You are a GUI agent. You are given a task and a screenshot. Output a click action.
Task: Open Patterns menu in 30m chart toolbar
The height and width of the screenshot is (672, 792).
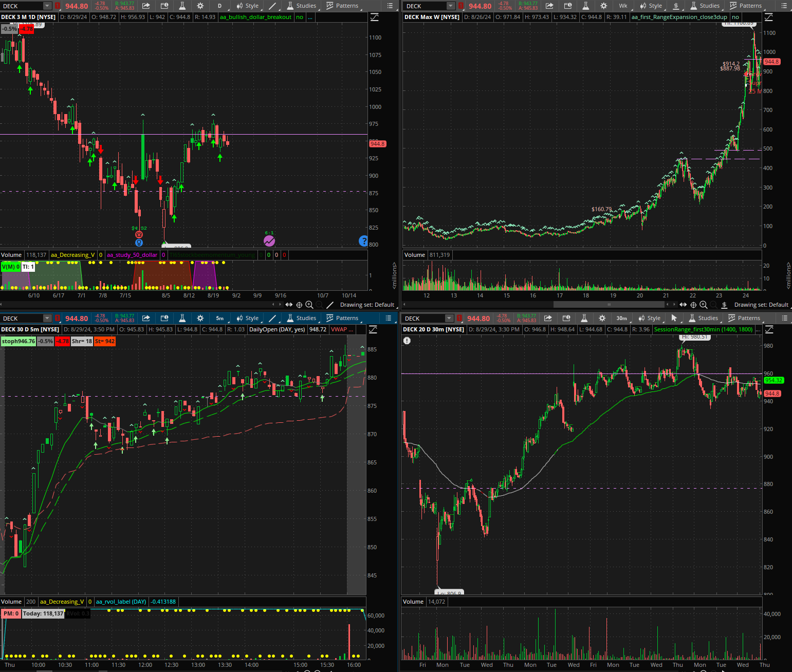click(744, 318)
